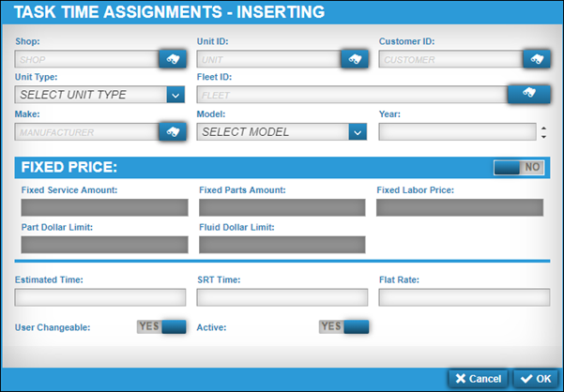Confirm with the OK button

(x=536, y=379)
